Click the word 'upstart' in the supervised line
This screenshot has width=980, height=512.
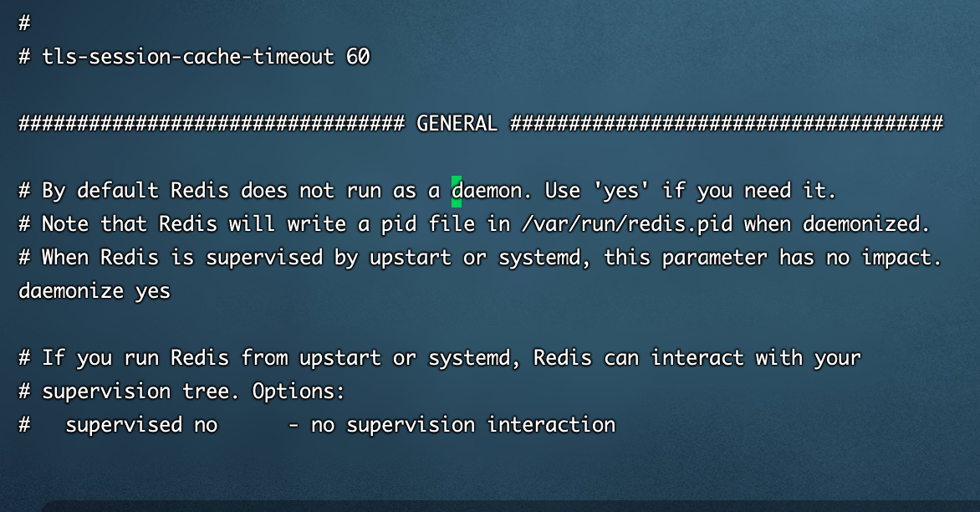(x=410, y=259)
